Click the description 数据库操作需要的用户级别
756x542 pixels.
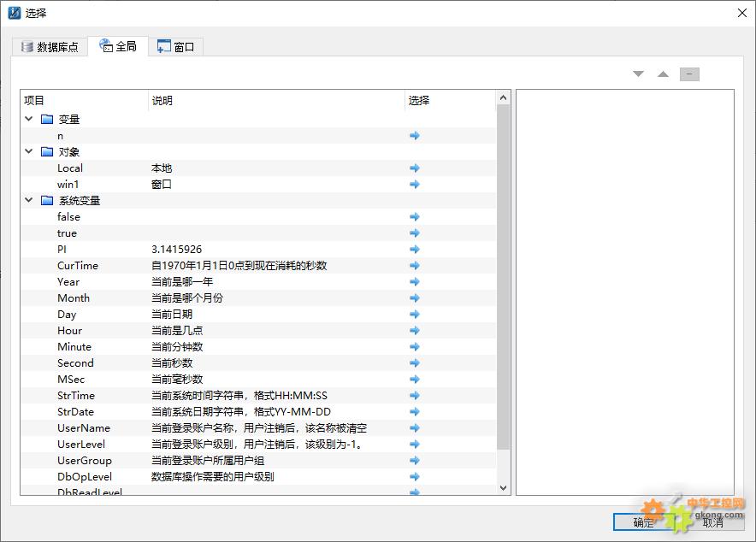213,477
